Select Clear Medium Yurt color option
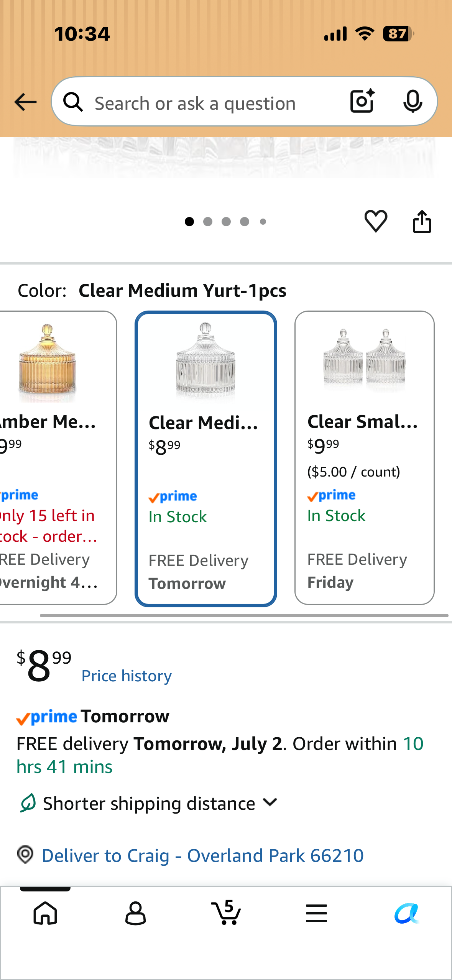This screenshot has height=980, width=452. (x=206, y=459)
